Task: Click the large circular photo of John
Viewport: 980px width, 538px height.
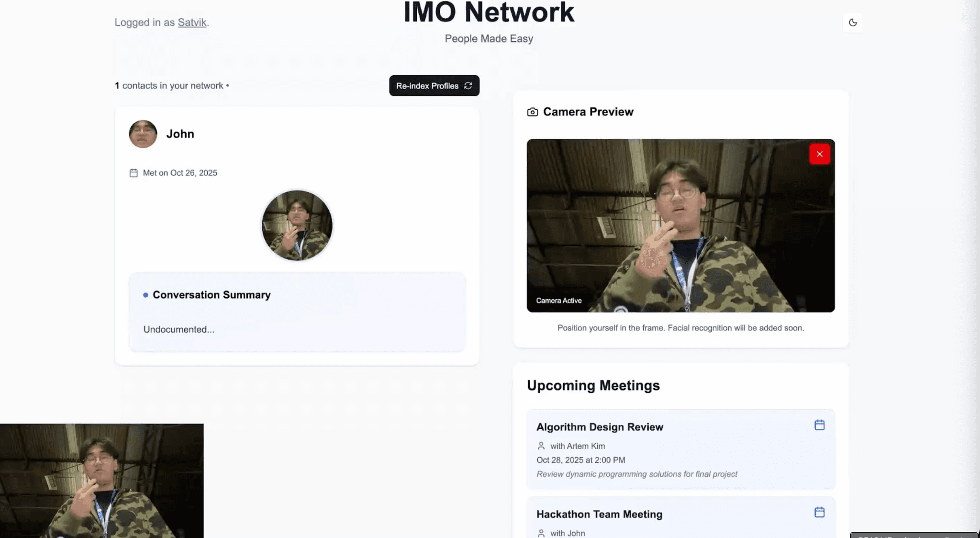Action: (297, 225)
